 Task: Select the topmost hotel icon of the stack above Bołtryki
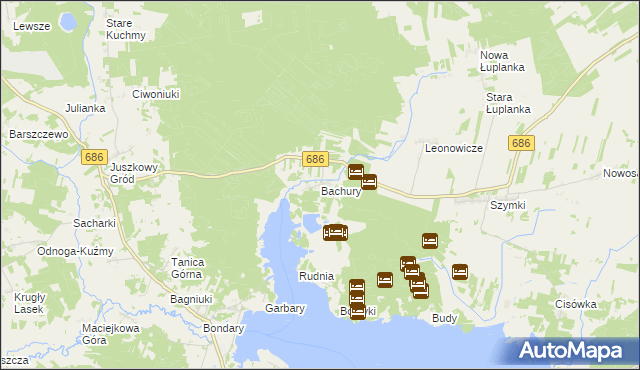(357, 286)
